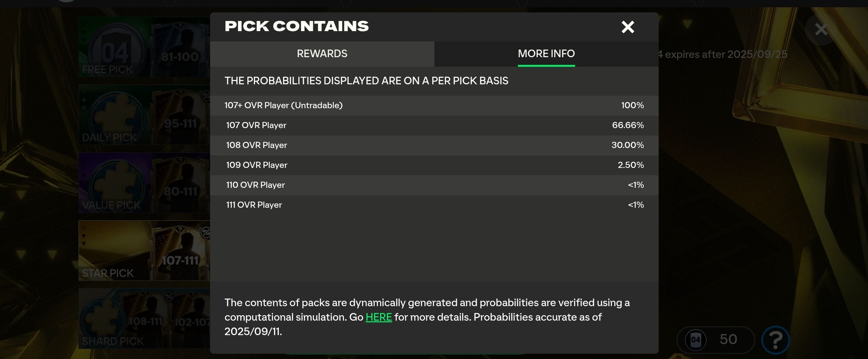The image size is (868, 359).
Task: Close the Pick Contains dialog
Action: 628,27
